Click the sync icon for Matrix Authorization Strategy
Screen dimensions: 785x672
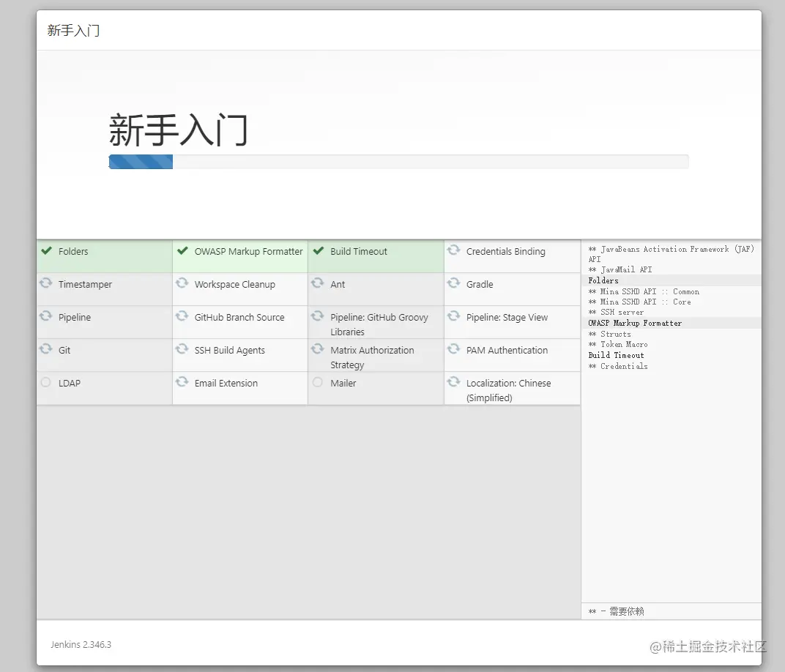[x=317, y=348]
